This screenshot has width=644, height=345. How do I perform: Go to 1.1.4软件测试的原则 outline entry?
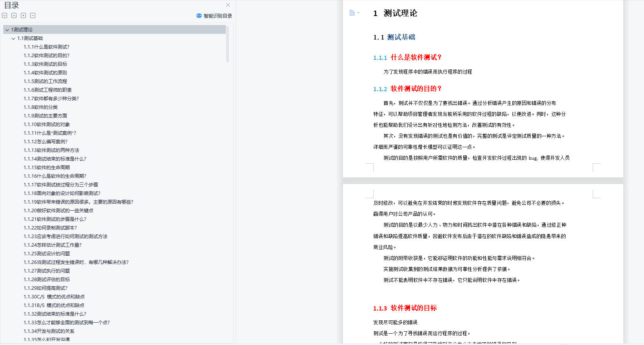click(45, 73)
